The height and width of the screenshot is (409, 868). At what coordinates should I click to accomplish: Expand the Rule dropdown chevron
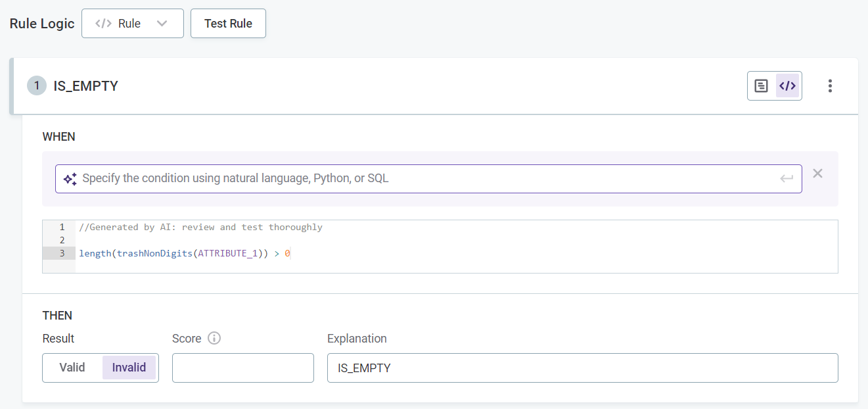coord(162,24)
